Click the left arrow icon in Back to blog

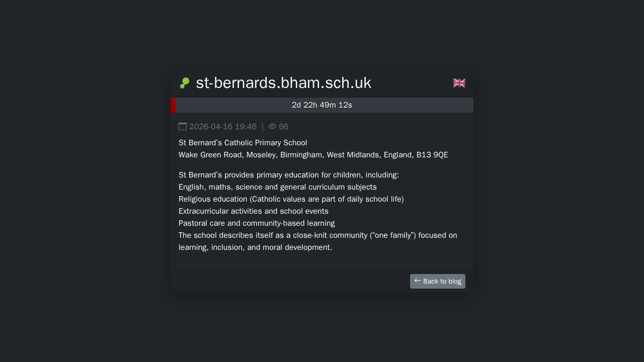click(417, 281)
